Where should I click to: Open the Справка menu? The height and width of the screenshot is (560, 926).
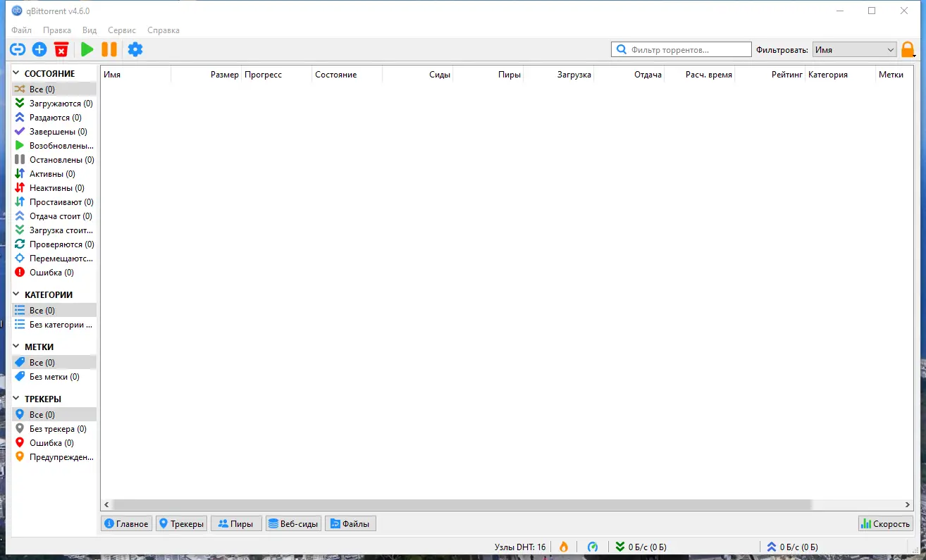(x=163, y=30)
